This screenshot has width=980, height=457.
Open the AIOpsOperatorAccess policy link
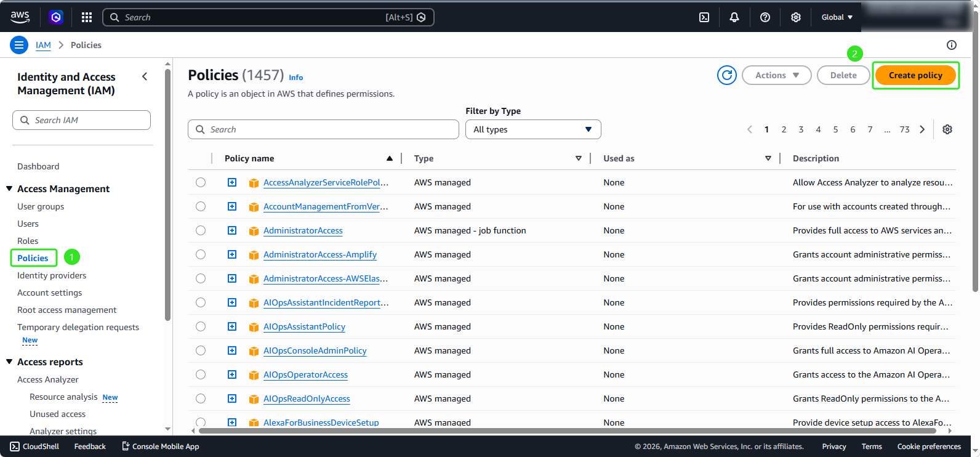coord(305,374)
